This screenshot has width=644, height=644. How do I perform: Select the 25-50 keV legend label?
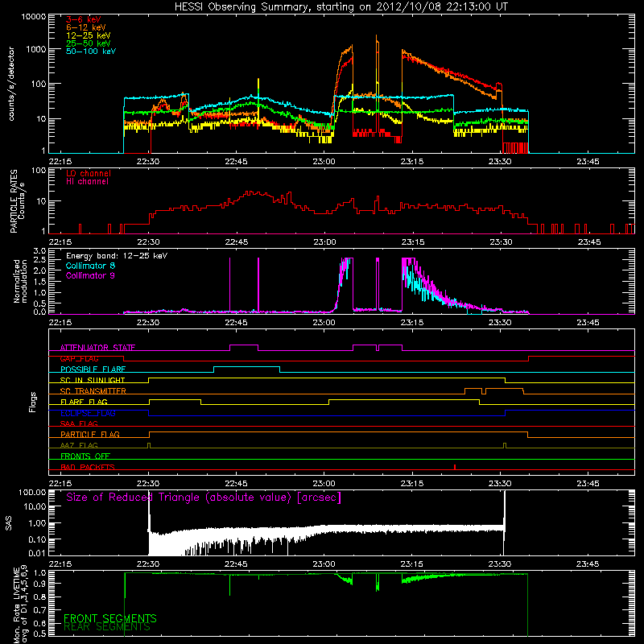(89, 43)
